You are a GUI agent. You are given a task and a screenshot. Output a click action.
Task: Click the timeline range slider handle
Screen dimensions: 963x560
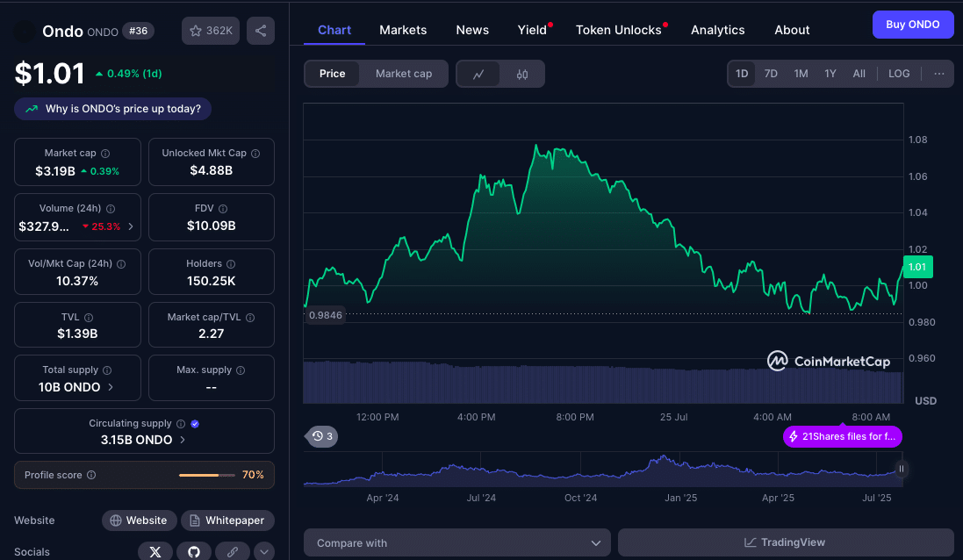(x=901, y=469)
